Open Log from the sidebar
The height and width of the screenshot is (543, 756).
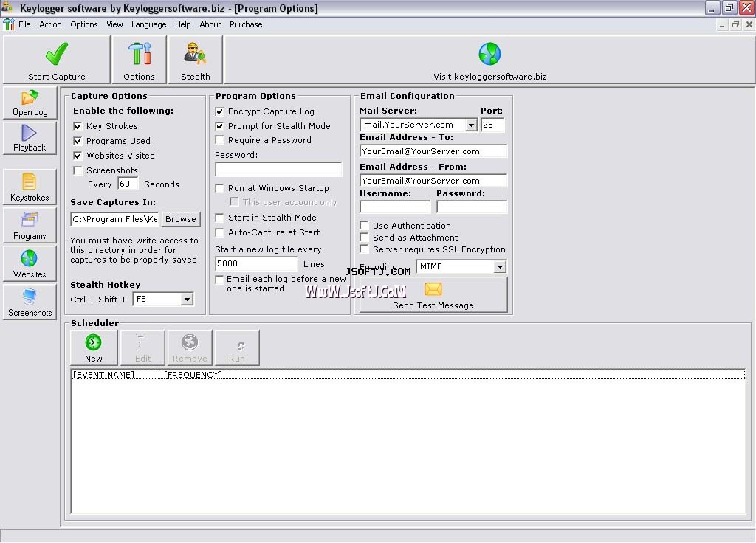(x=30, y=103)
